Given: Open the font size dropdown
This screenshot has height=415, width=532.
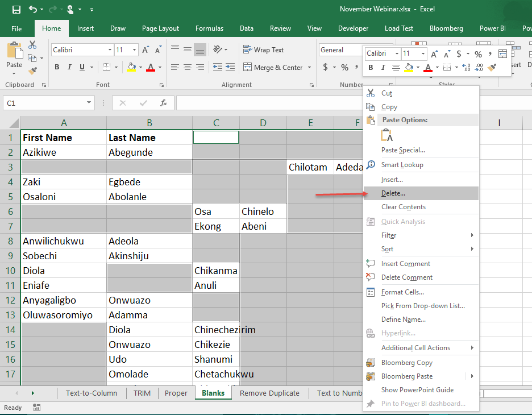Looking at the screenshot, I should pos(134,49).
